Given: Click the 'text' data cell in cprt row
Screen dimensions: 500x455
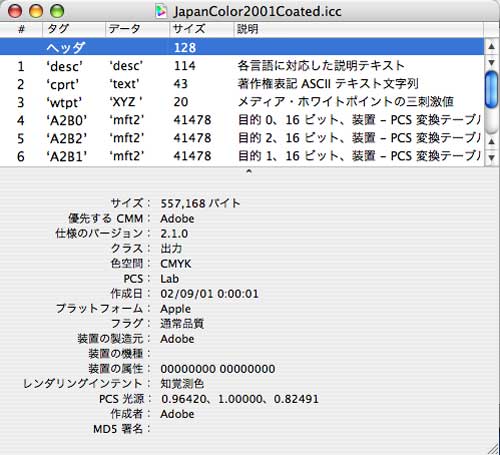Looking at the screenshot, I should pyautogui.click(x=124, y=84).
